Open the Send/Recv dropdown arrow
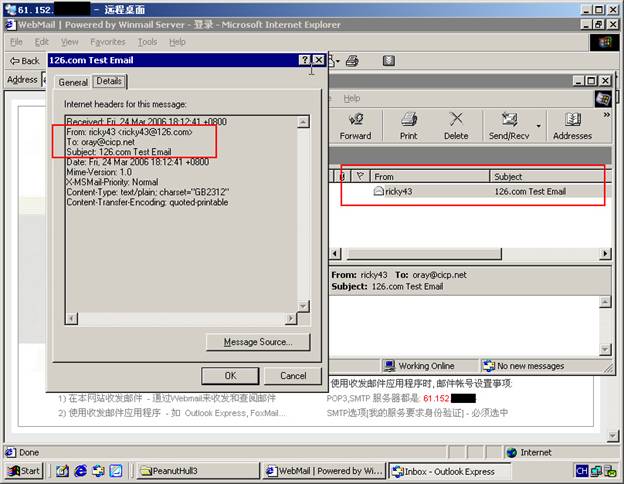Image resolution: width=624 pixels, height=484 pixels. pyautogui.click(x=538, y=126)
